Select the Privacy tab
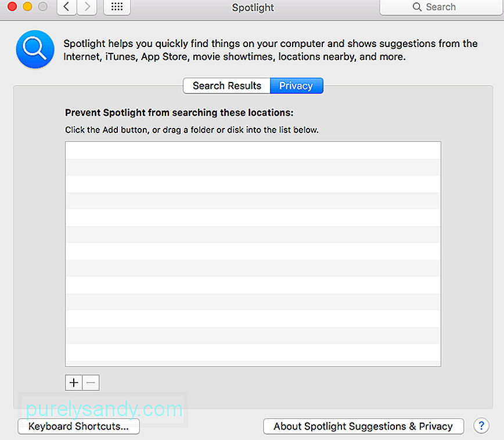This screenshot has width=504, height=440. 296,85
